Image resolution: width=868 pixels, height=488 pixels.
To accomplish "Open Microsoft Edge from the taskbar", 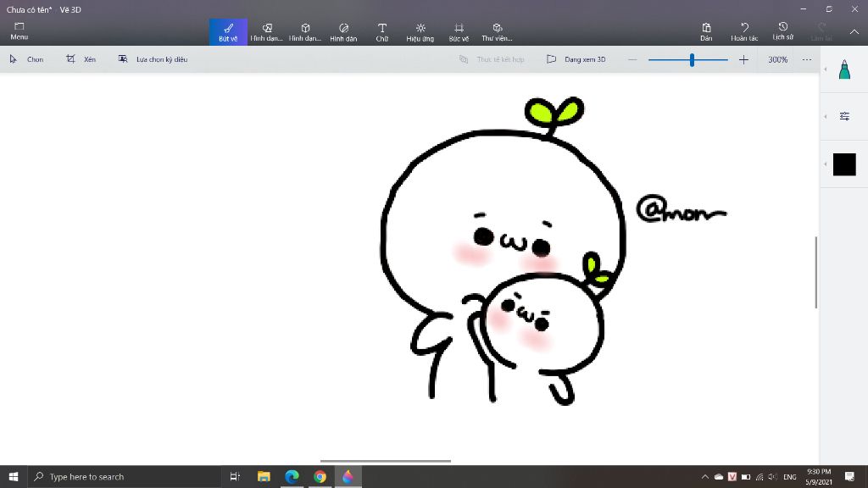I will click(x=292, y=476).
